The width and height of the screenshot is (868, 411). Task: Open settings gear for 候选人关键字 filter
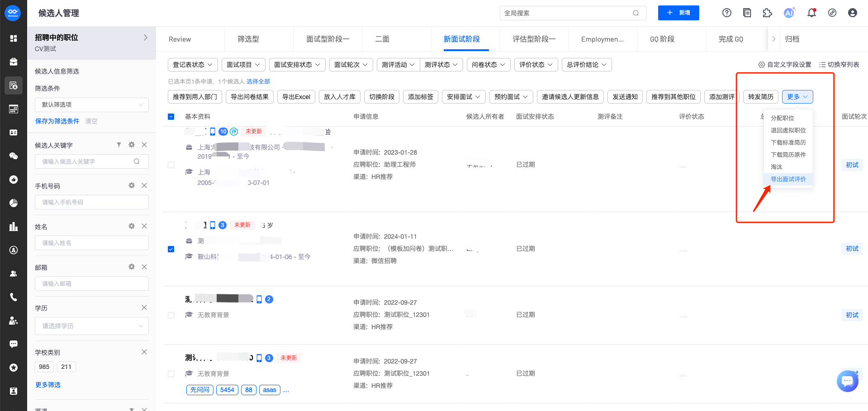click(132, 145)
